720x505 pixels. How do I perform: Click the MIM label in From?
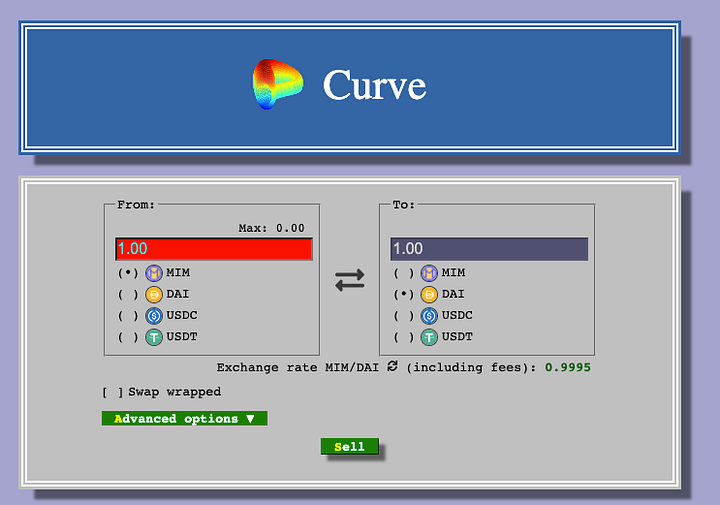click(x=178, y=273)
